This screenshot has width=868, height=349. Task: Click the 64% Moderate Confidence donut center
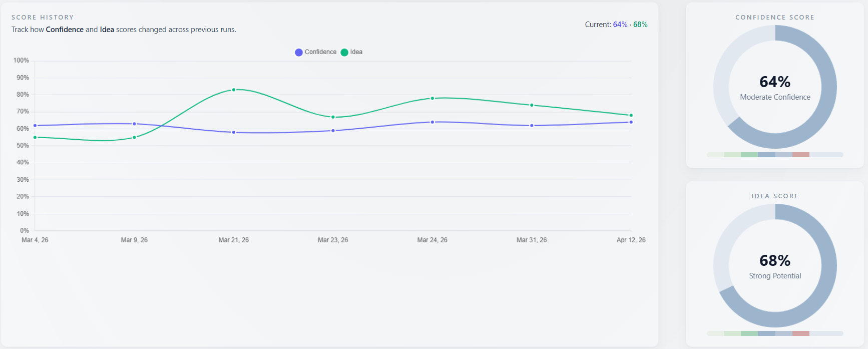pos(775,87)
